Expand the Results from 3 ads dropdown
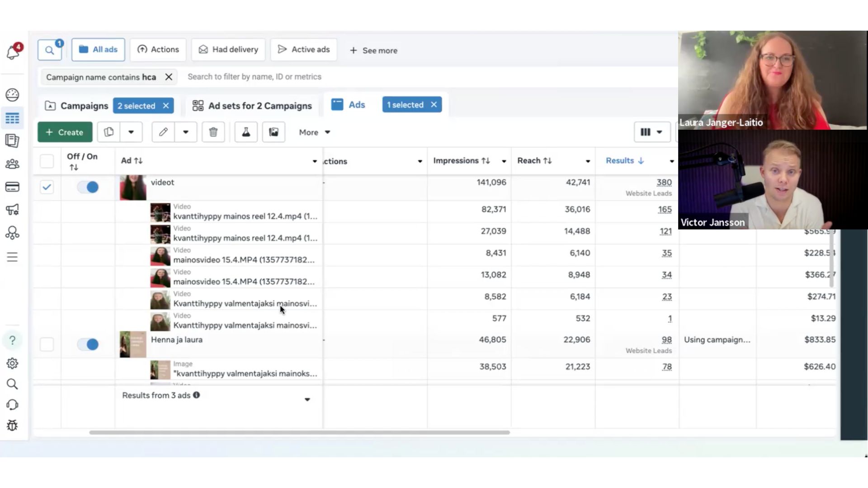This screenshot has width=868, height=488. (307, 399)
